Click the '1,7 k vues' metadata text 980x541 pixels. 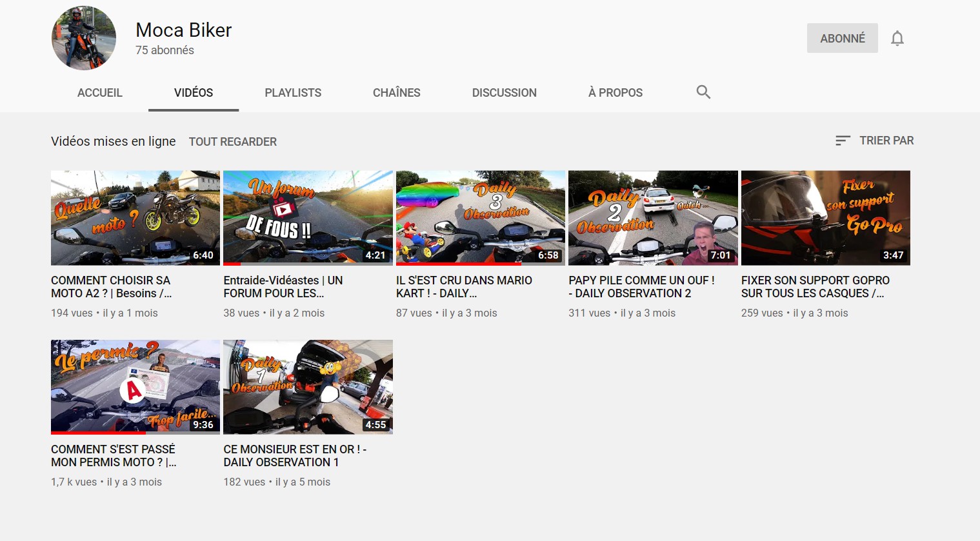74,482
